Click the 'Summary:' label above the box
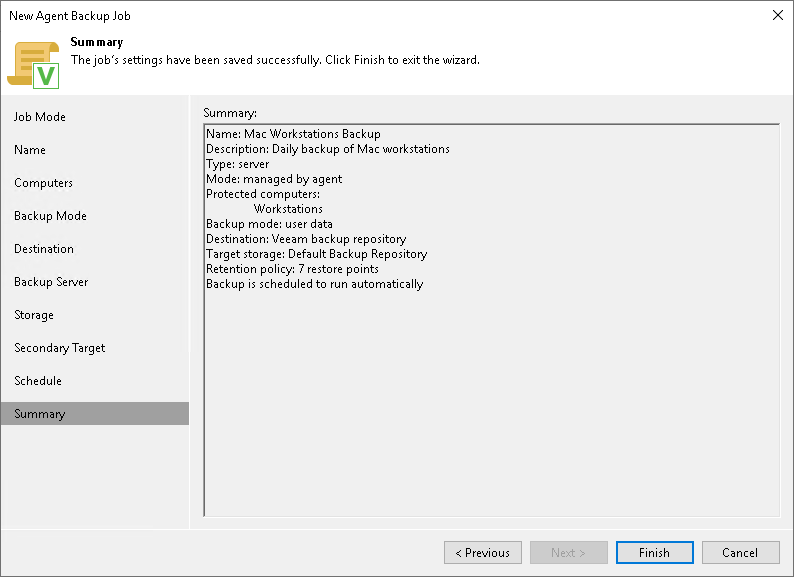The image size is (794, 577). point(230,113)
